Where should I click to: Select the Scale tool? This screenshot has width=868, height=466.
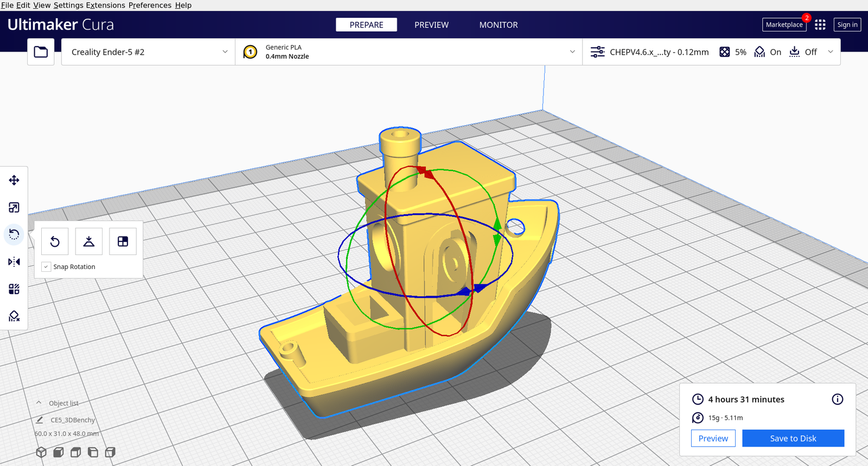click(x=14, y=207)
